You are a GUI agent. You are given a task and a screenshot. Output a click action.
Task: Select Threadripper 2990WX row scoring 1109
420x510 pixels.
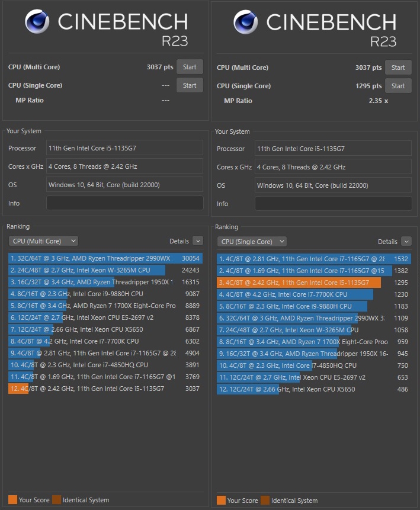(x=314, y=319)
